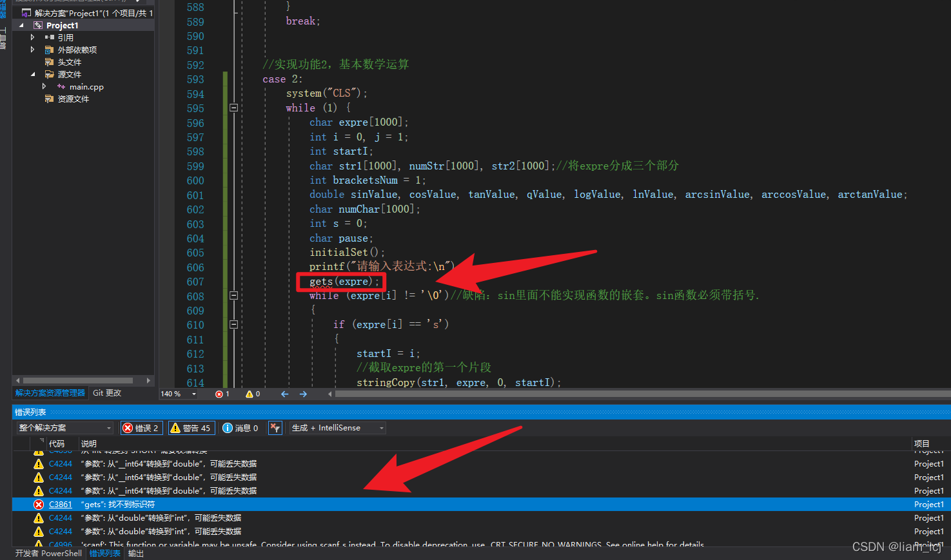Click the 引用 references icon
The width and height of the screenshot is (951, 560).
pyautogui.click(x=50, y=37)
